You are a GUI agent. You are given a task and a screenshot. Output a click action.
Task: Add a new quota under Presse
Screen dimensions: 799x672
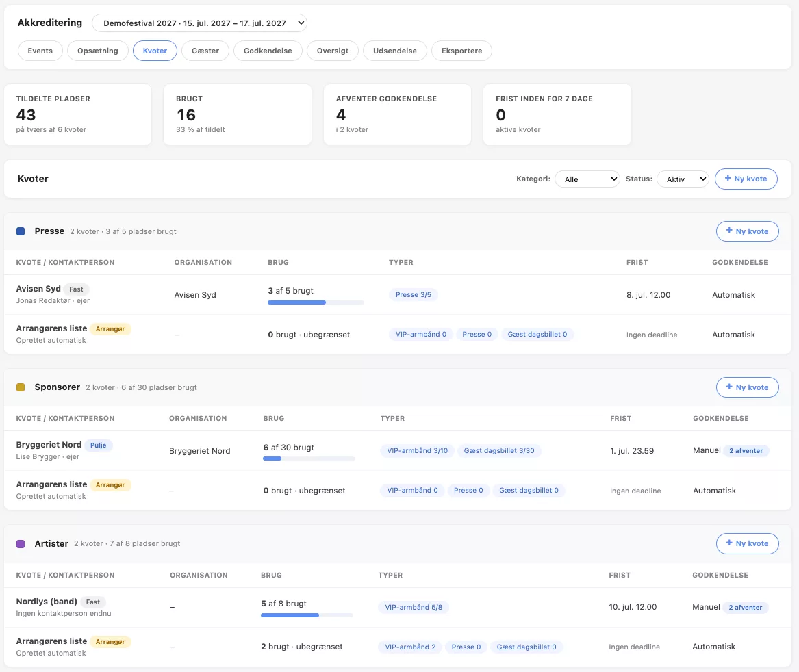[748, 231]
